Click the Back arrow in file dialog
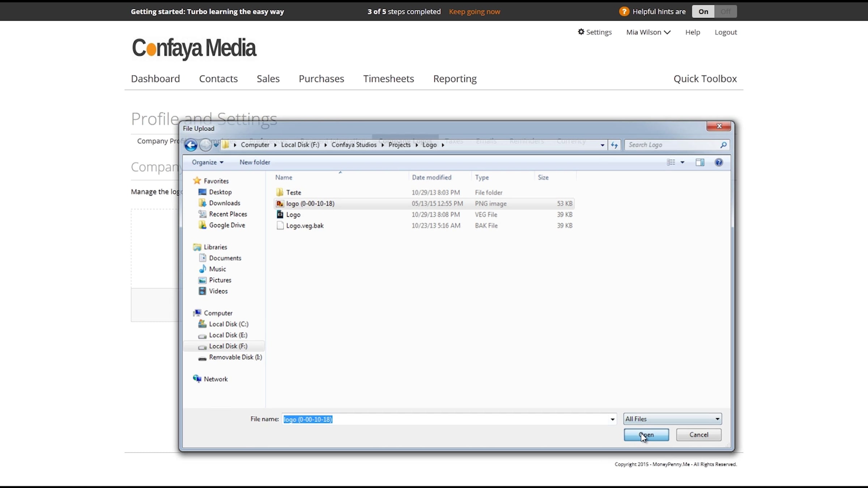Viewport: 868px width, 488px height. pyautogui.click(x=191, y=145)
